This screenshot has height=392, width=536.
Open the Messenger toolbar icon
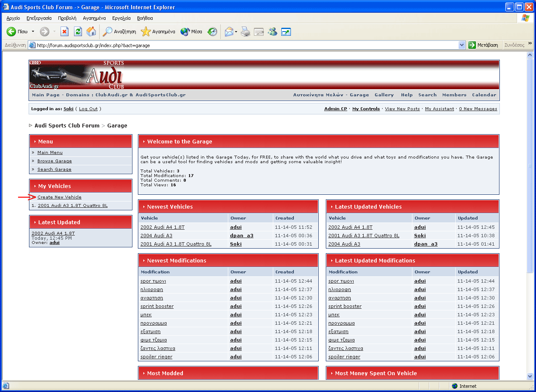pyautogui.click(x=272, y=32)
